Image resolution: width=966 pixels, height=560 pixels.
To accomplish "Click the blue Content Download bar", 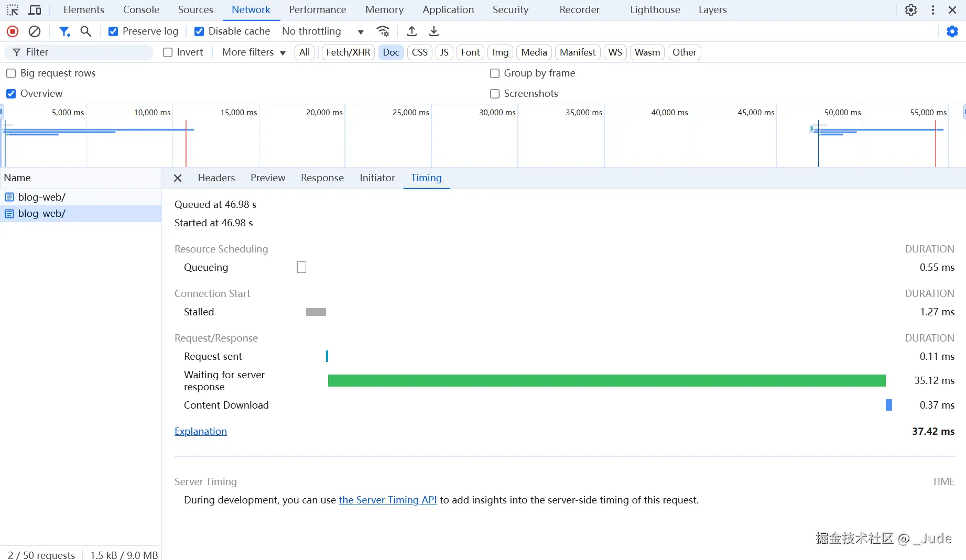I will 889,405.
